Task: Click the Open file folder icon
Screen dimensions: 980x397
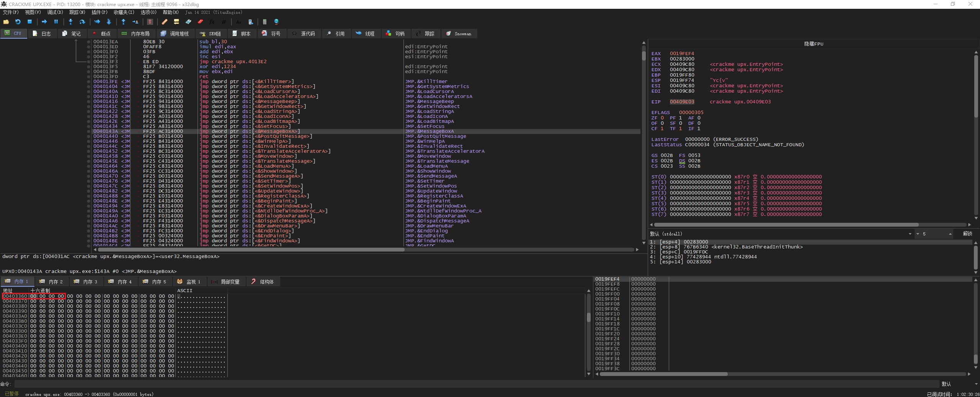Action: coord(6,22)
